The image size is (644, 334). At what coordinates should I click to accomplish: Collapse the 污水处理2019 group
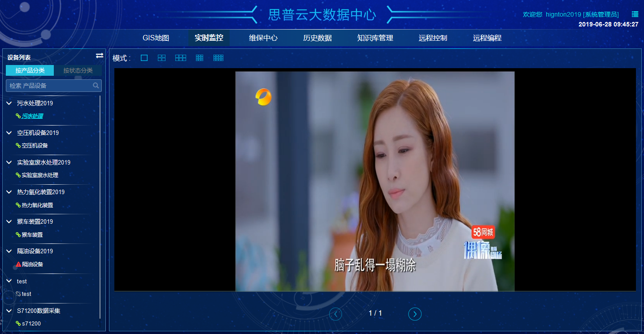[9, 103]
